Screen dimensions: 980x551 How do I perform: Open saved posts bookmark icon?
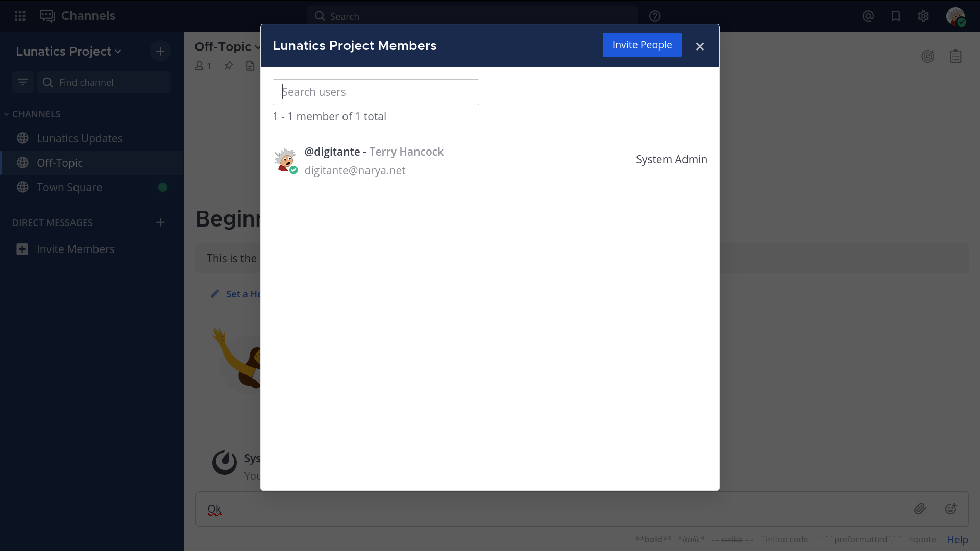[x=896, y=16]
